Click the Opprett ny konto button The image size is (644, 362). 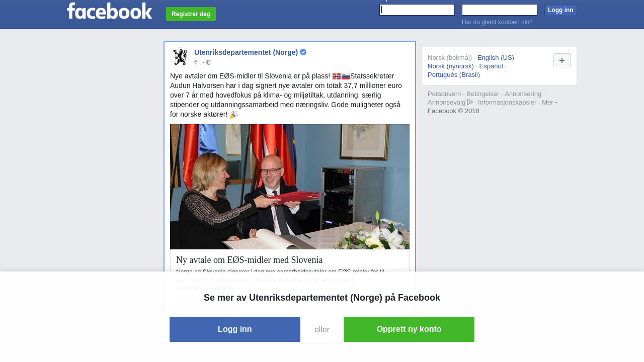click(409, 329)
